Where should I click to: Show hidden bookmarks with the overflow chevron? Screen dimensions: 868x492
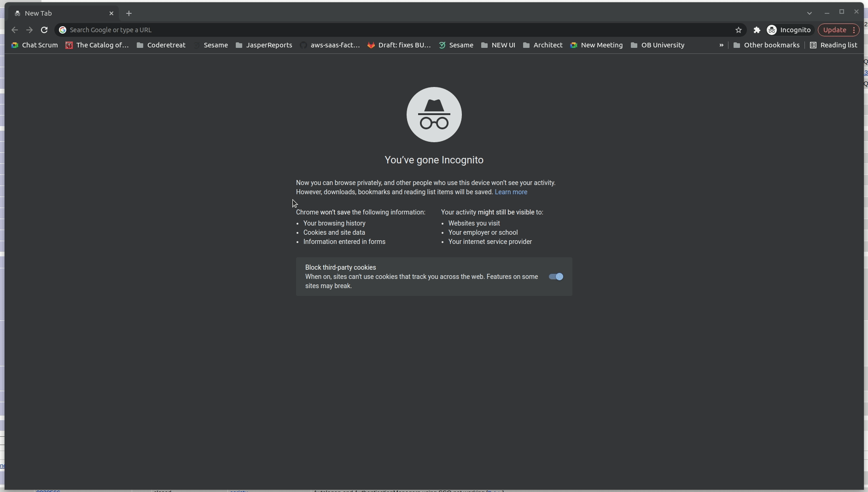click(721, 45)
